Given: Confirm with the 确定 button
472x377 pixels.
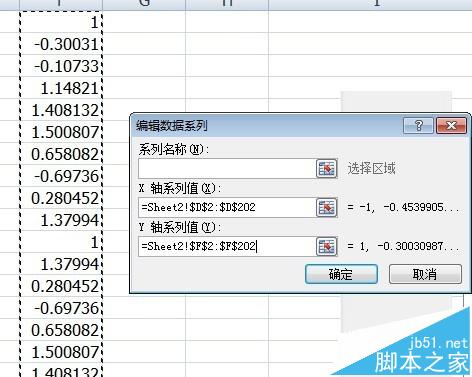Looking at the screenshot, I should 341,274.
